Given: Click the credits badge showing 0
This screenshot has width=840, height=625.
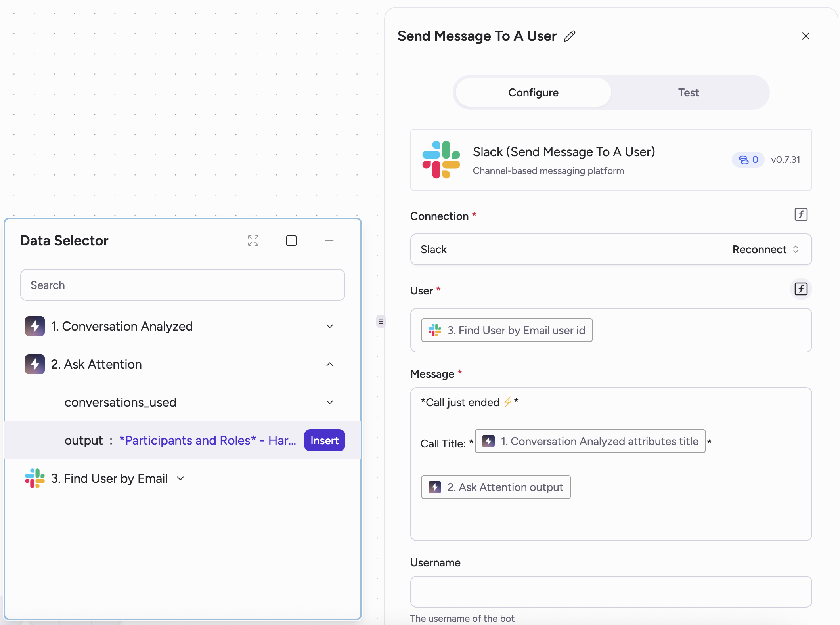Looking at the screenshot, I should (748, 160).
